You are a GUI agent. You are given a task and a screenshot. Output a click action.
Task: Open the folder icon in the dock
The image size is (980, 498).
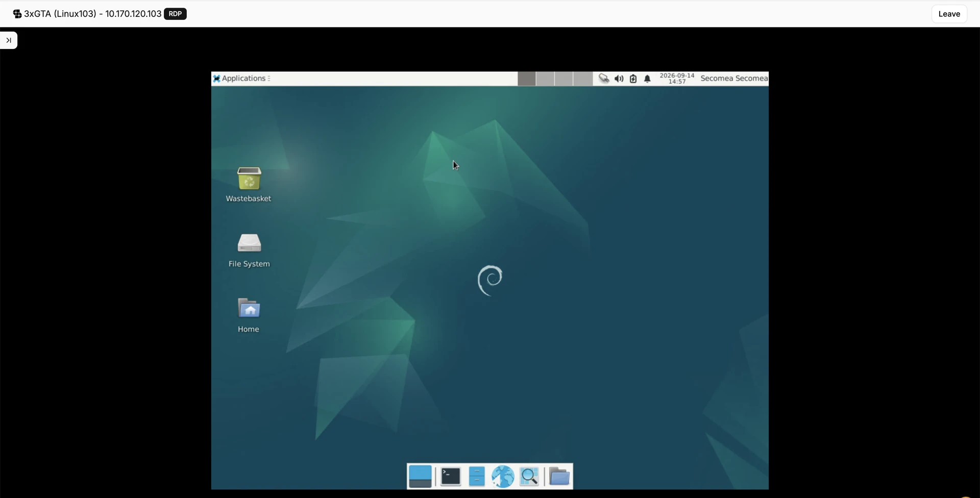click(x=559, y=477)
